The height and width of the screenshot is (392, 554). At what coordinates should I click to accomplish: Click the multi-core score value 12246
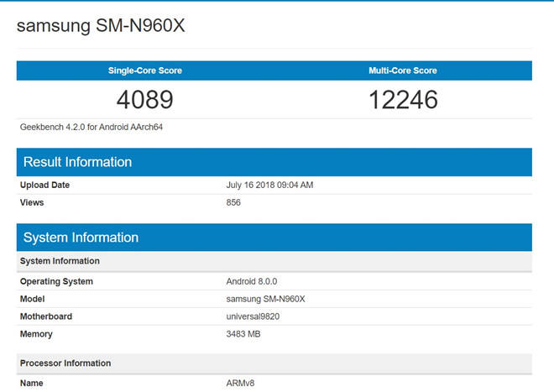point(403,100)
